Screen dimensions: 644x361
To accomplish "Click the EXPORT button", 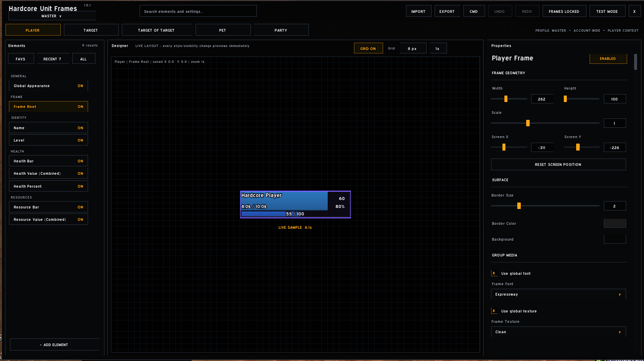I will pos(447,11).
